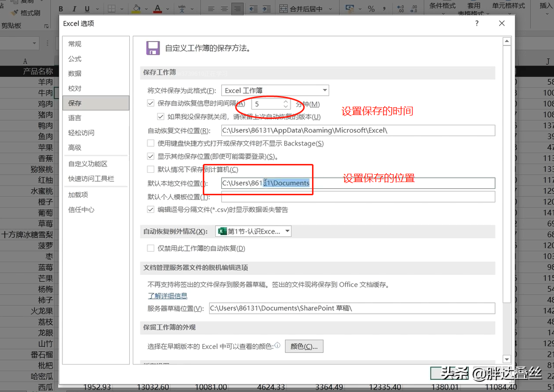
Task: Click the center align icon in the ribbon
Action: click(224, 9)
